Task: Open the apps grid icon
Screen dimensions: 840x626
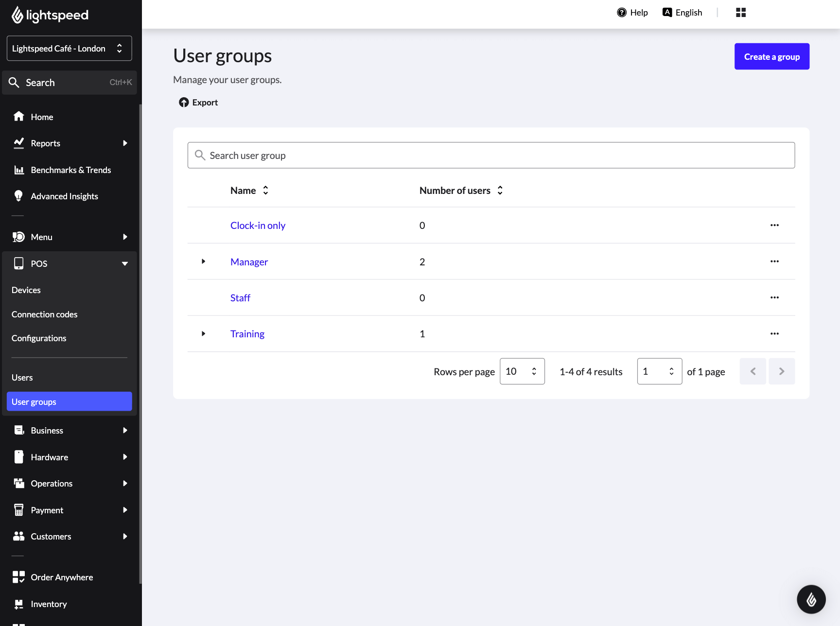Action: point(741,13)
